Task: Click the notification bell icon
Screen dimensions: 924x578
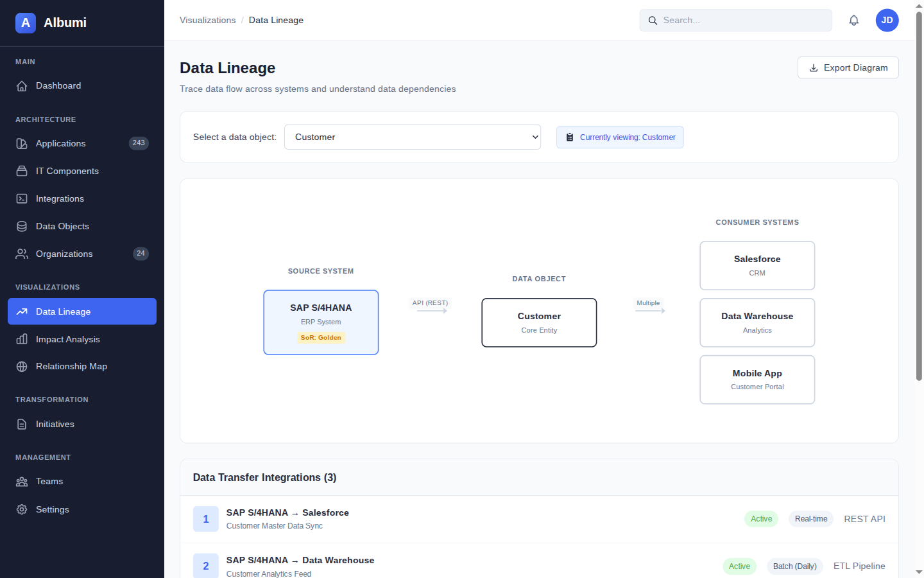Action: tap(854, 20)
